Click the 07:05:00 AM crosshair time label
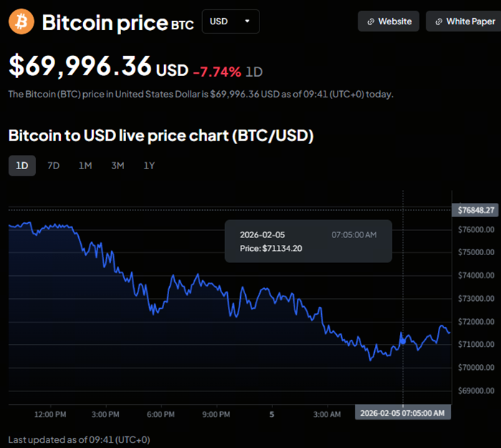 coord(402,413)
